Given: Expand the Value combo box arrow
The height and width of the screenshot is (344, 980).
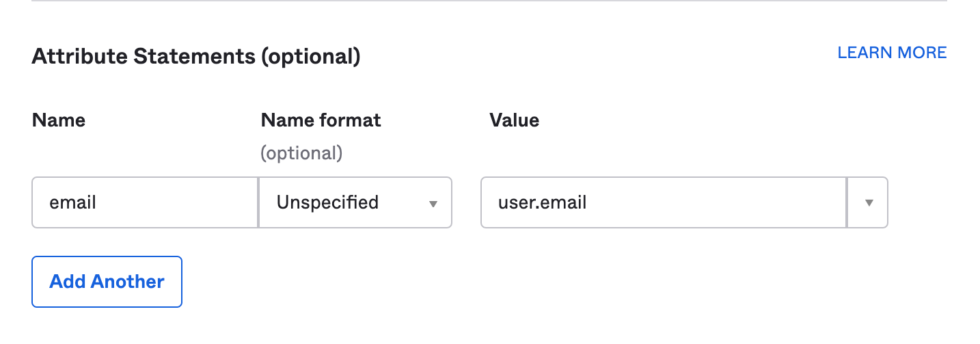Looking at the screenshot, I should [x=869, y=203].
